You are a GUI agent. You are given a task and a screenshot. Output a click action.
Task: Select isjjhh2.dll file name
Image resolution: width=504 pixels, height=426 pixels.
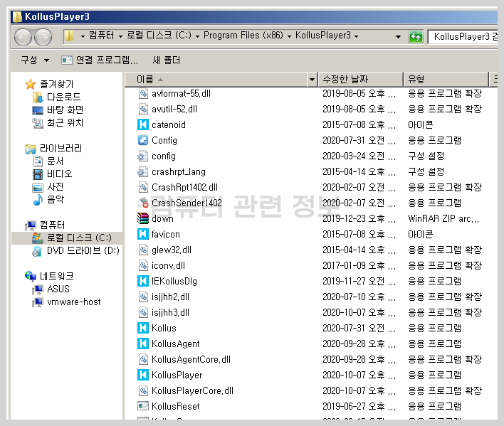coord(170,297)
